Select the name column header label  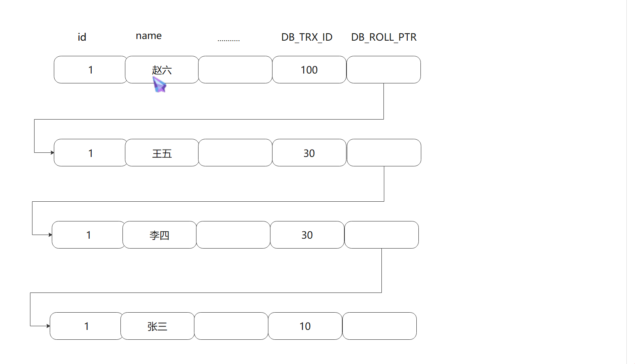(x=149, y=36)
